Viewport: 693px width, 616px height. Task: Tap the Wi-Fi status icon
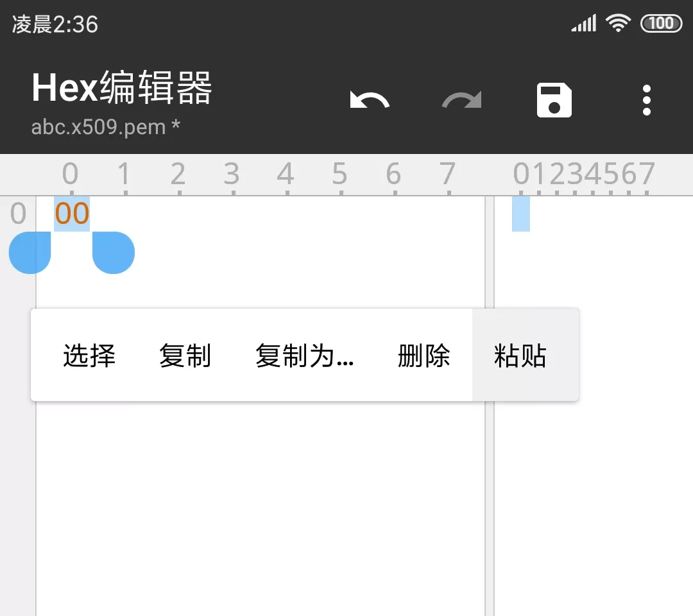tap(619, 24)
